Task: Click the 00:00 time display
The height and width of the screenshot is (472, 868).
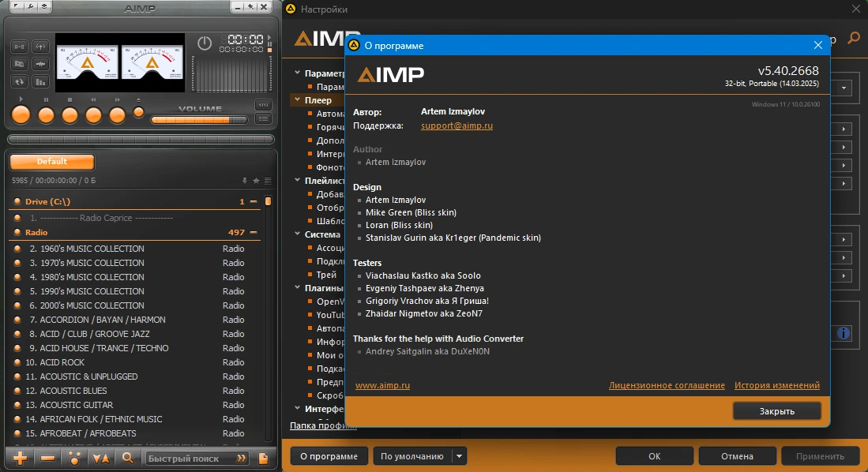Action: pos(245,39)
